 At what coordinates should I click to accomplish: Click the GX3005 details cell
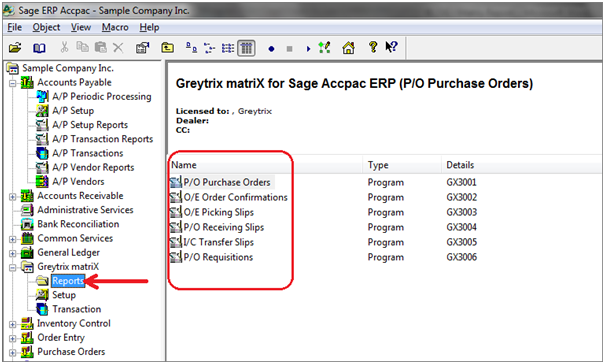tap(461, 242)
